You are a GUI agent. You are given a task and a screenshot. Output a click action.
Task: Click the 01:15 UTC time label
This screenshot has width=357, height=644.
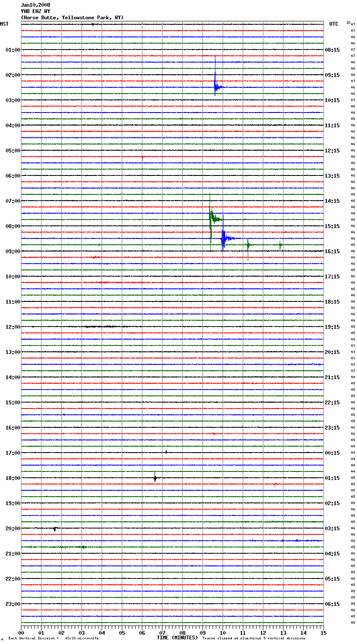332,478
